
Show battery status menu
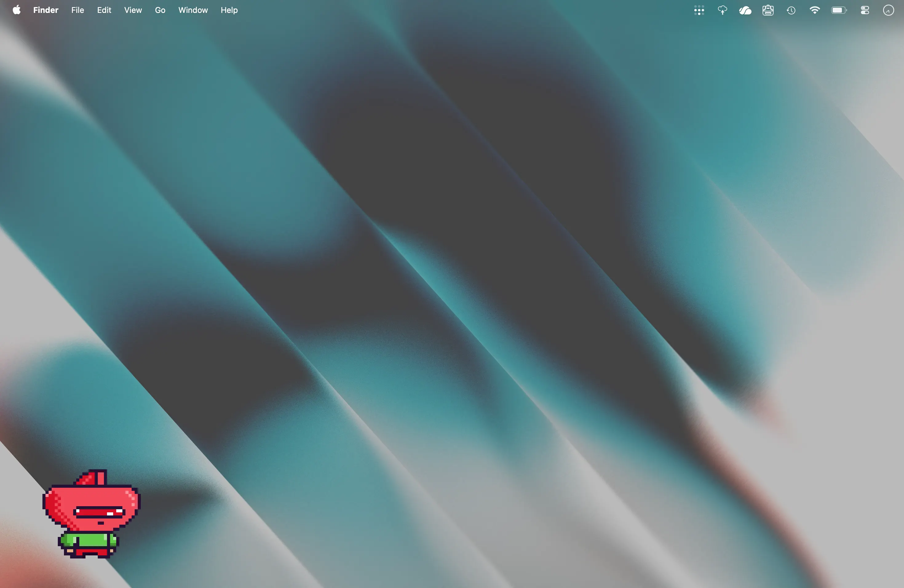coord(839,10)
